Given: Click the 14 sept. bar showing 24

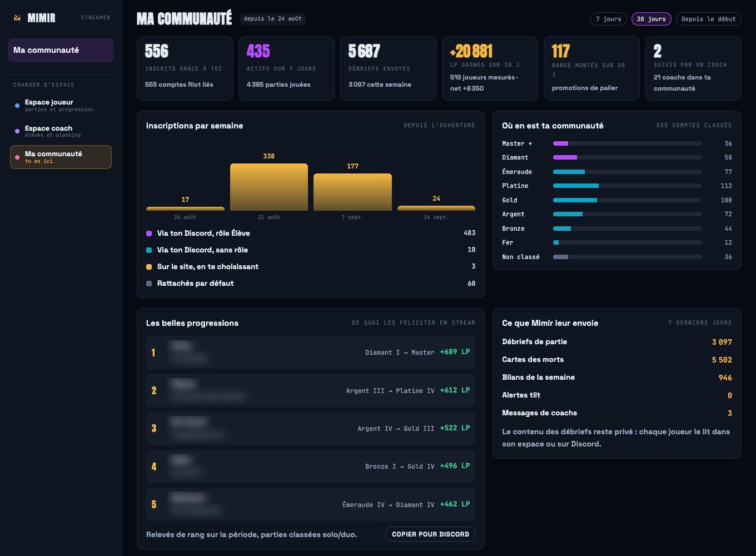Looking at the screenshot, I should pos(436,208).
